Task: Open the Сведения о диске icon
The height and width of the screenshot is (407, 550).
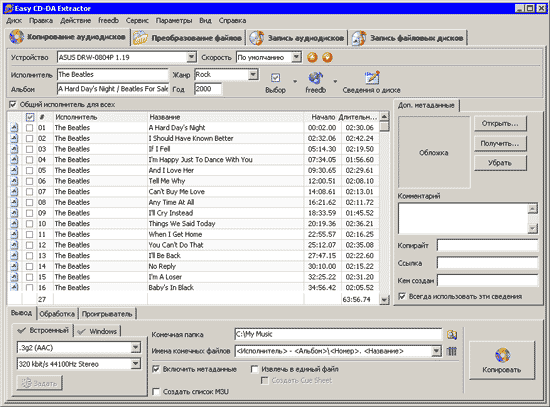Action: tap(371, 78)
